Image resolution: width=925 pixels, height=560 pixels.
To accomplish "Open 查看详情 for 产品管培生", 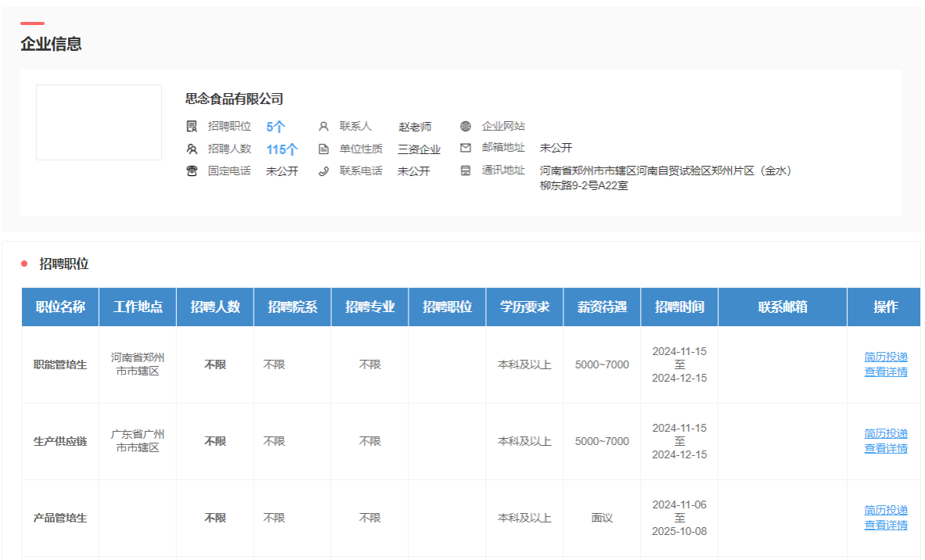I will click(x=885, y=526).
